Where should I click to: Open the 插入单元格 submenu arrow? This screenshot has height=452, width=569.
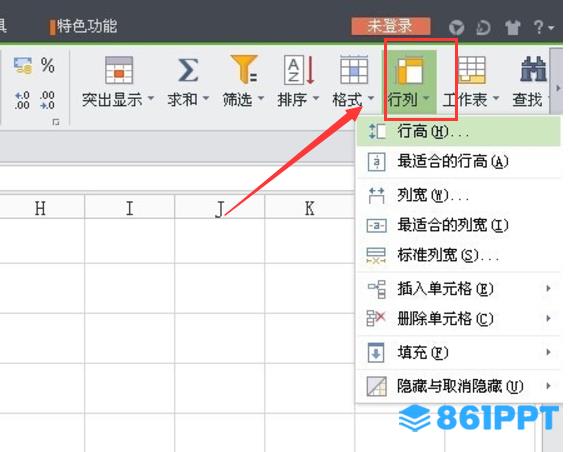(x=548, y=288)
